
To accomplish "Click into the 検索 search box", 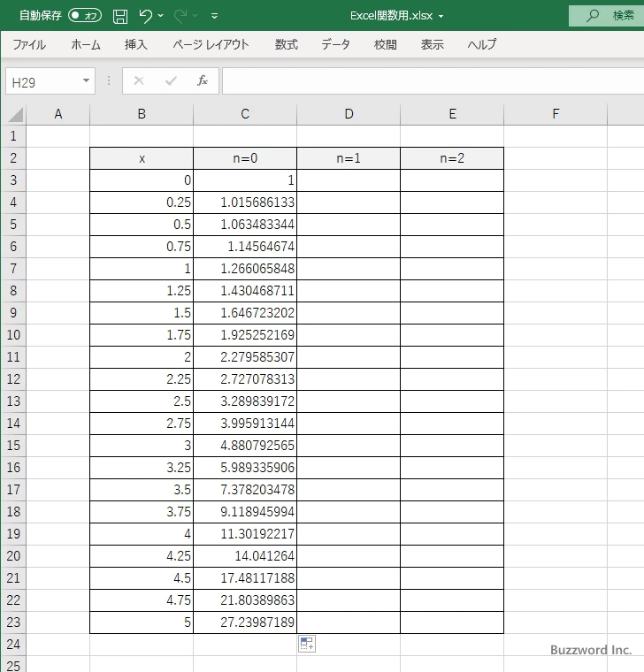I will pyautogui.click(x=606, y=15).
